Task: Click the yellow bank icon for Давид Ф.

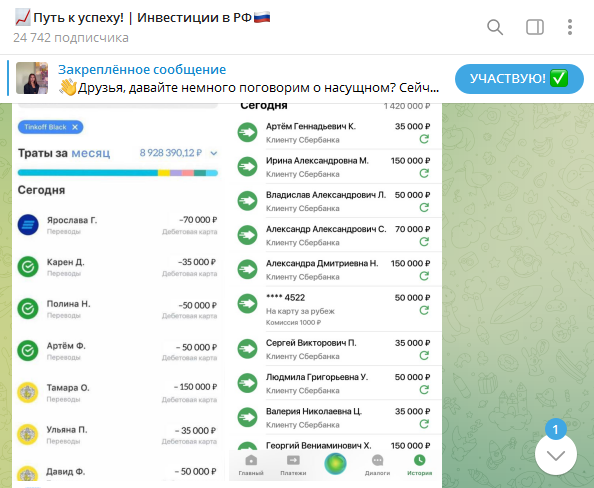Action: coord(28,474)
